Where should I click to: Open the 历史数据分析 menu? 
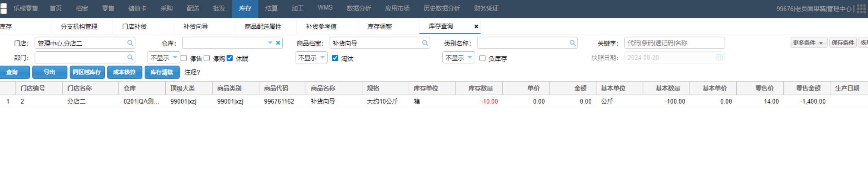pos(442,8)
